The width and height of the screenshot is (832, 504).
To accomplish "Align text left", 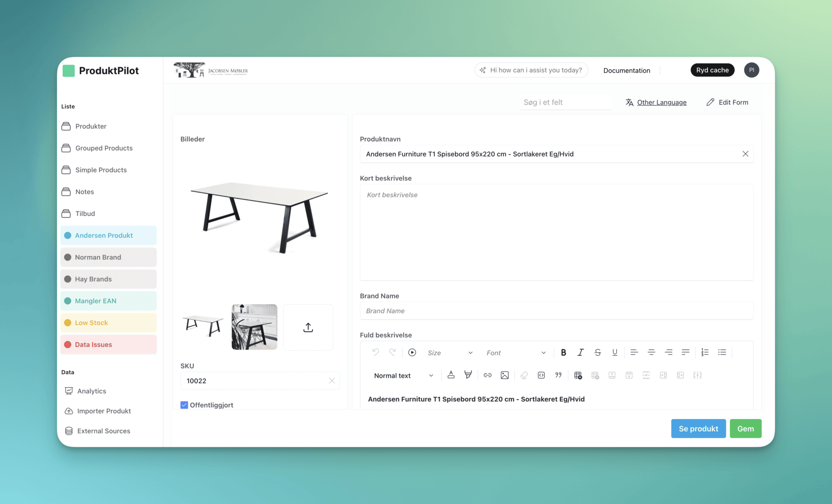I will coord(634,352).
